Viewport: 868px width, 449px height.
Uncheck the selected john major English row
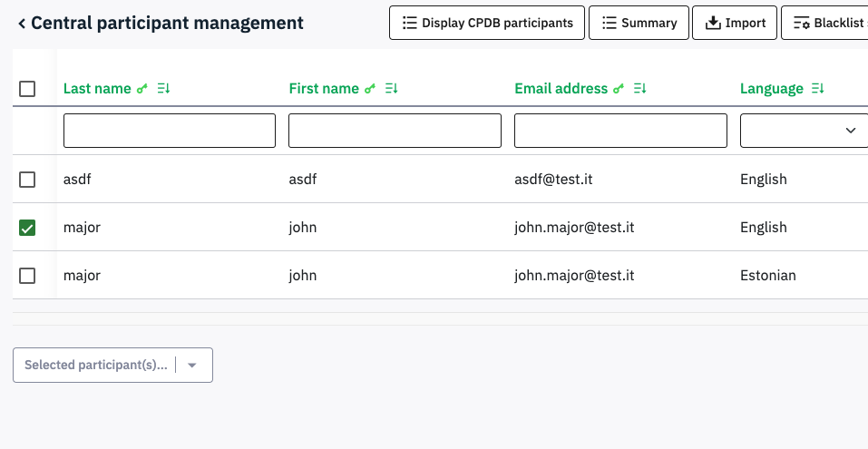pyautogui.click(x=27, y=228)
